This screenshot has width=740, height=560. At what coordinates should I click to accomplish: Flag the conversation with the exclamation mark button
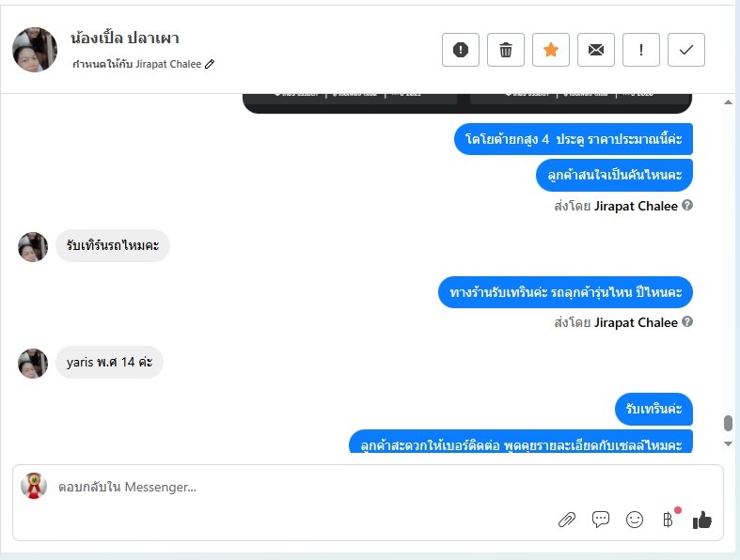[x=641, y=50]
